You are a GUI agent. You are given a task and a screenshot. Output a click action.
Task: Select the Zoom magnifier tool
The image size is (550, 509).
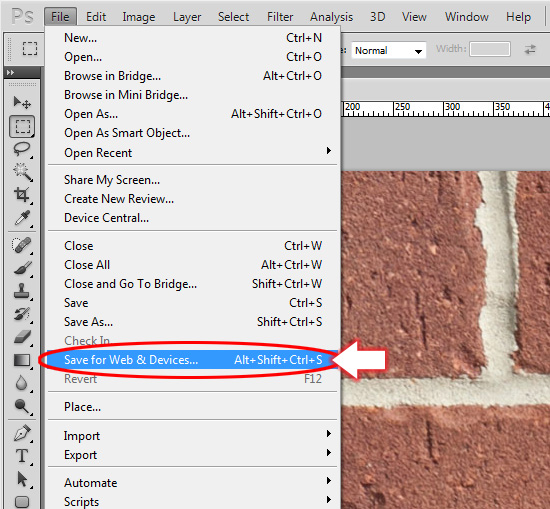click(22, 406)
